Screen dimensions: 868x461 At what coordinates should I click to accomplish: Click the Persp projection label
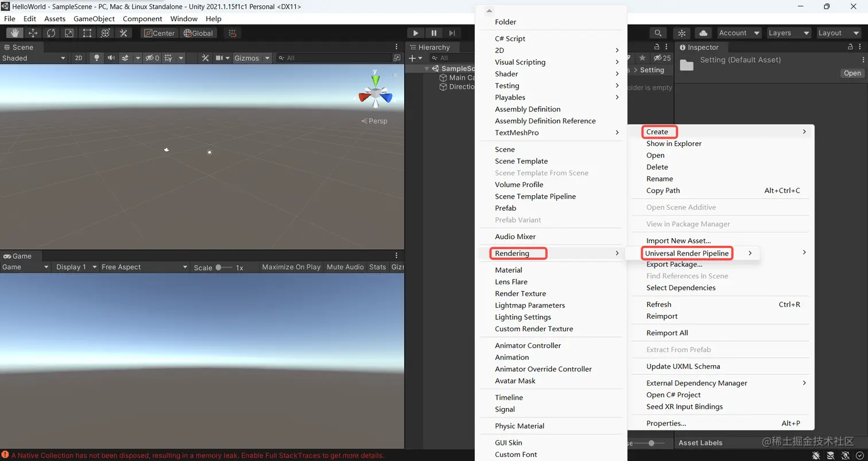[x=374, y=121]
